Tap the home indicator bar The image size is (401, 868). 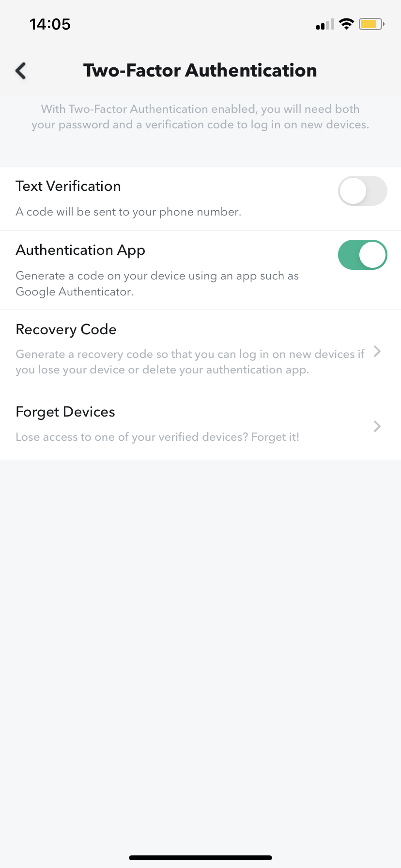[200, 858]
